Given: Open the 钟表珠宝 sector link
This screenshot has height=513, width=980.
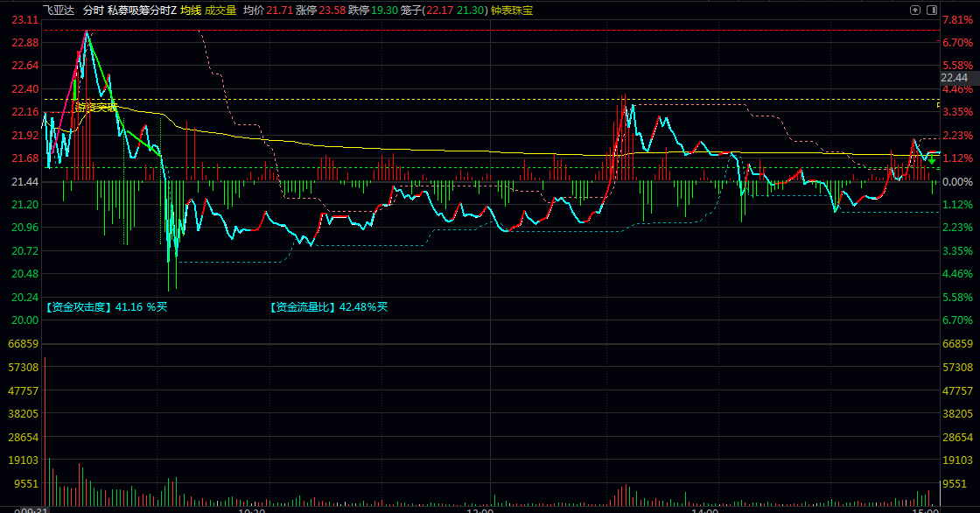Looking at the screenshot, I should click(512, 10).
